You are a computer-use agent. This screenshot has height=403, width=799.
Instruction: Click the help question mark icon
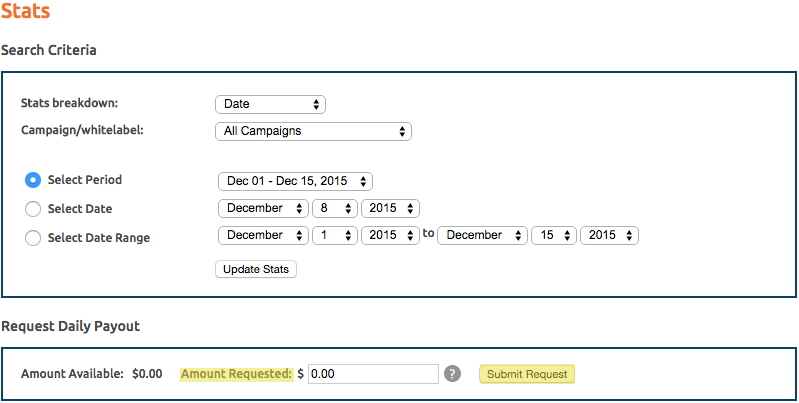tap(452, 374)
